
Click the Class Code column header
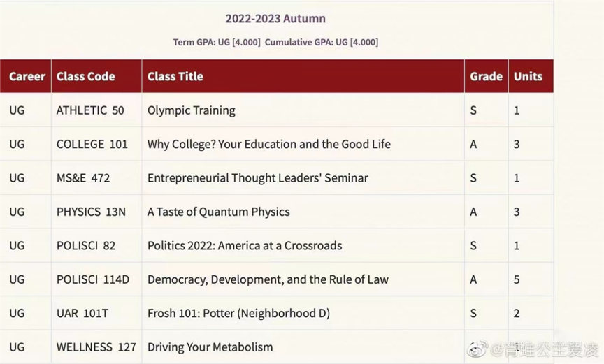coord(86,76)
